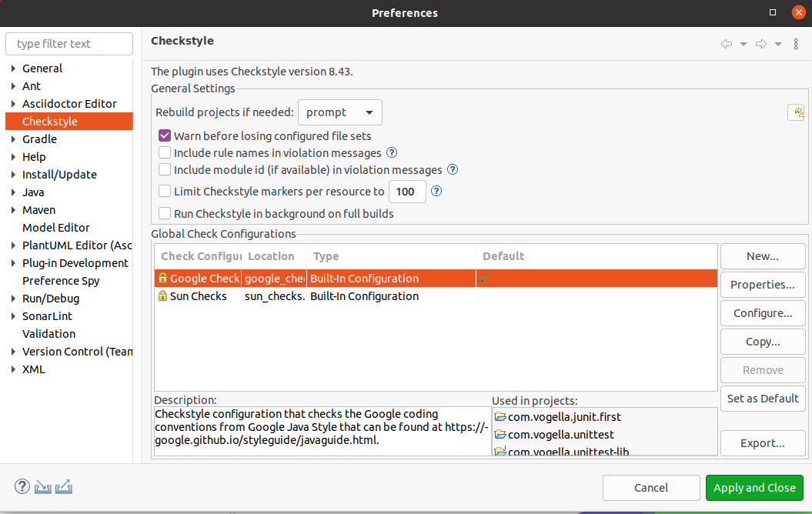Open Version Control (Team) page
The width and height of the screenshot is (812, 514).
77,352
